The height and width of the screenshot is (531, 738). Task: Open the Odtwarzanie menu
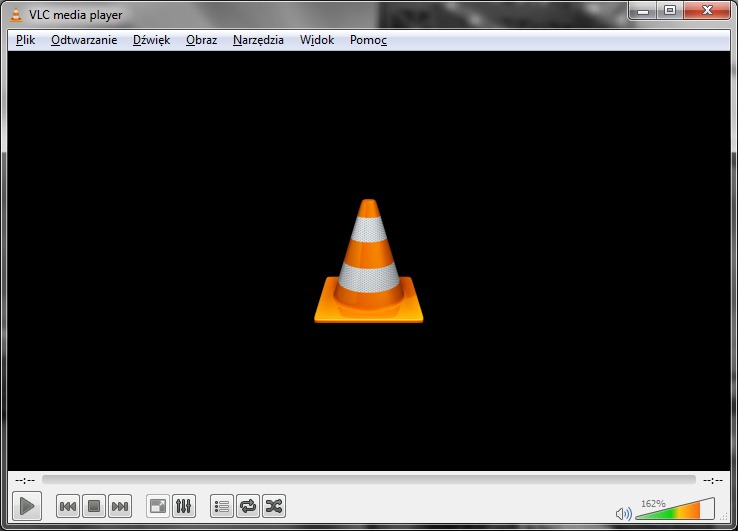84,40
